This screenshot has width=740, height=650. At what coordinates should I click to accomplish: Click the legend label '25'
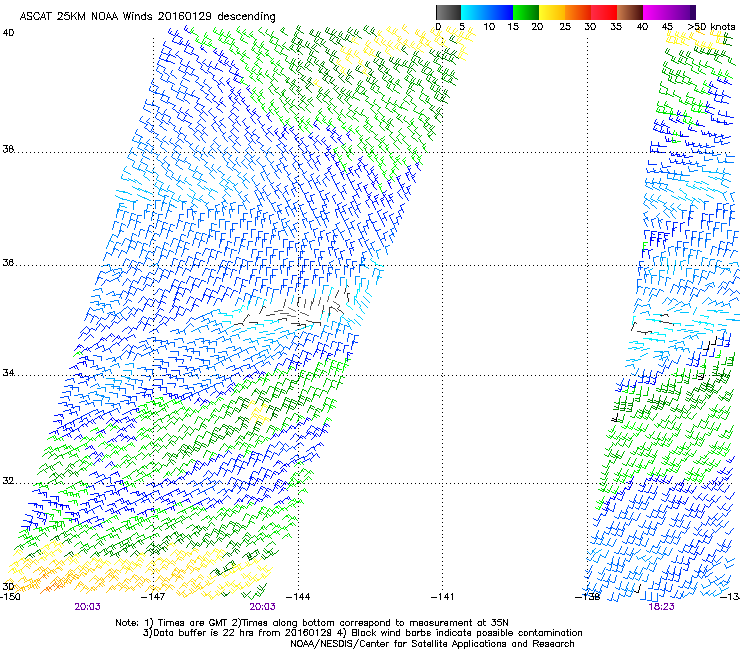click(x=565, y=27)
